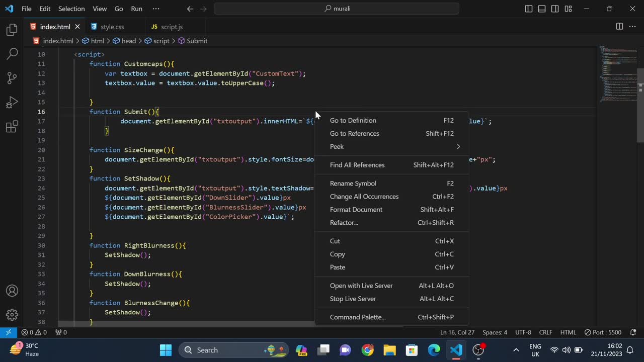This screenshot has height=362, width=644.
Task: Click the head breadcrumb segment
Action: click(x=124, y=41)
